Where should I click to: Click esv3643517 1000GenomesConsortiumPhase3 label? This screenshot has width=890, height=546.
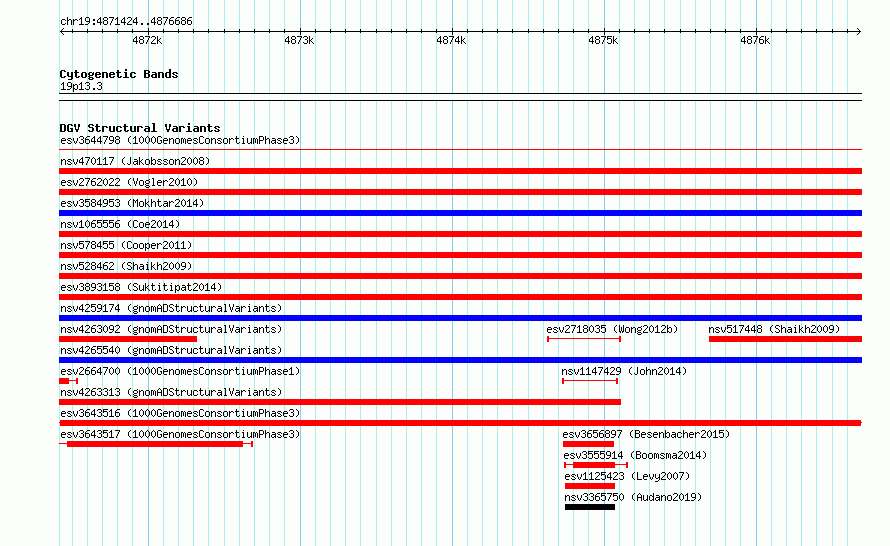pos(180,434)
